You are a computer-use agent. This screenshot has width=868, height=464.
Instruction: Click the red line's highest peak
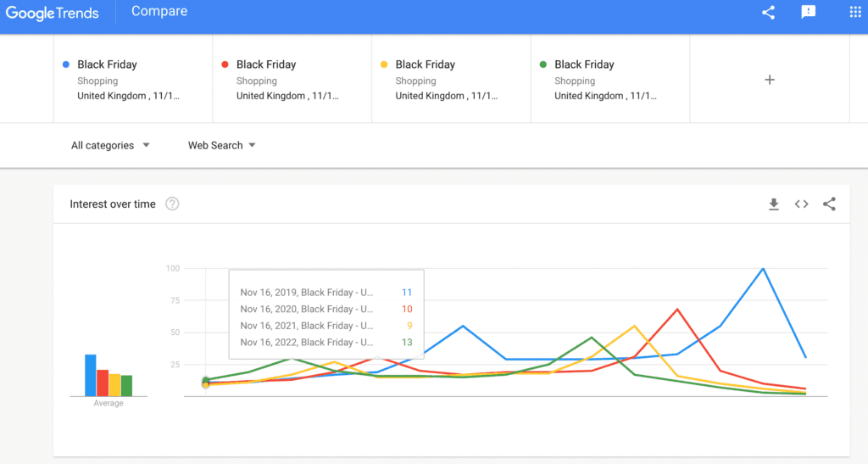(x=677, y=310)
